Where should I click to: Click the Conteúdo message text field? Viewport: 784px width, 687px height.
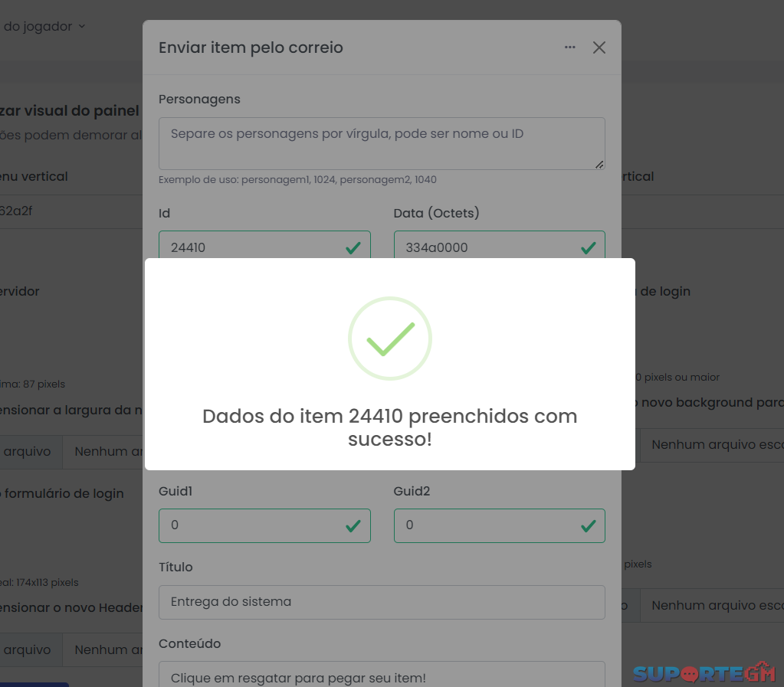click(382, 675)
